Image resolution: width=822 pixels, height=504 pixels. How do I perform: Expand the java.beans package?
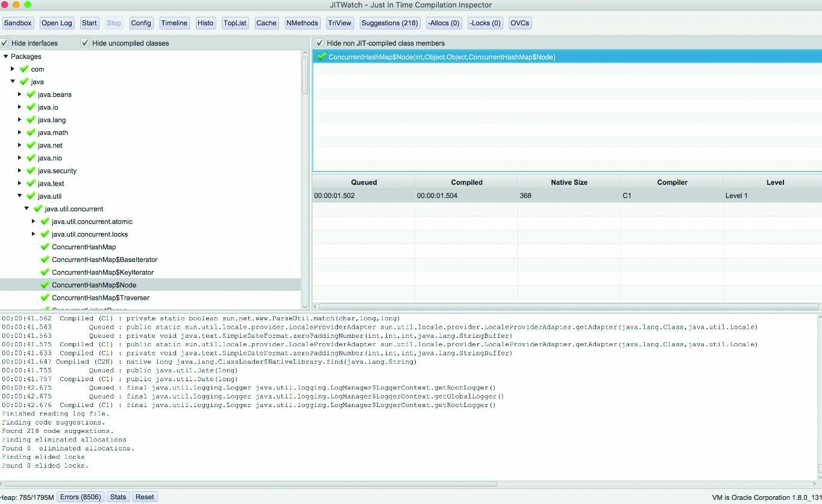pos(20,94)
